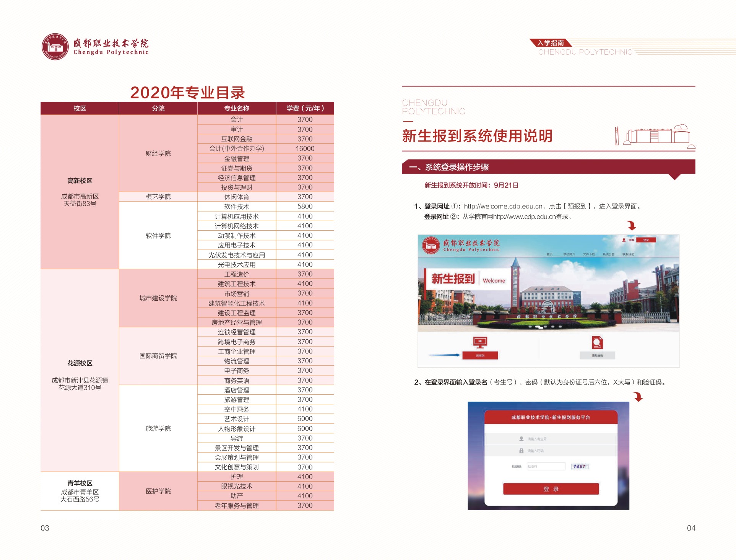Open the 联系我们 nav menu item
The width and height of the screenshot is (736, 560).
pos(628,254)
